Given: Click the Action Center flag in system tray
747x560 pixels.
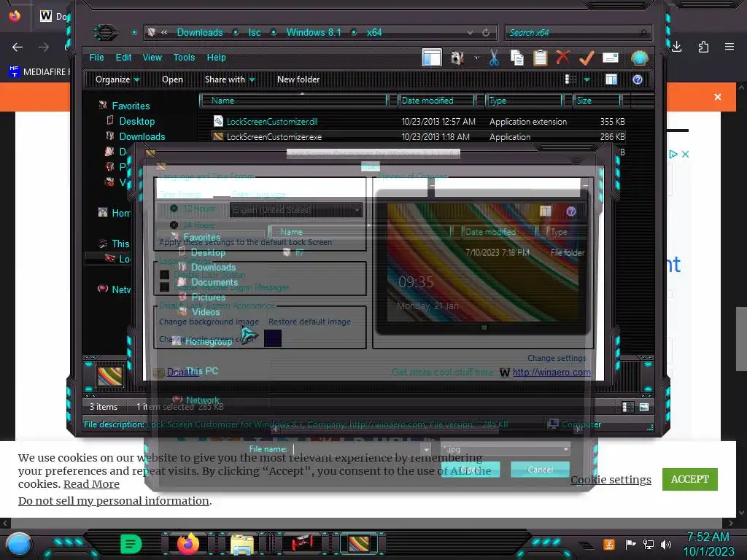Looking at the screenshot, I should pos(631,544).
